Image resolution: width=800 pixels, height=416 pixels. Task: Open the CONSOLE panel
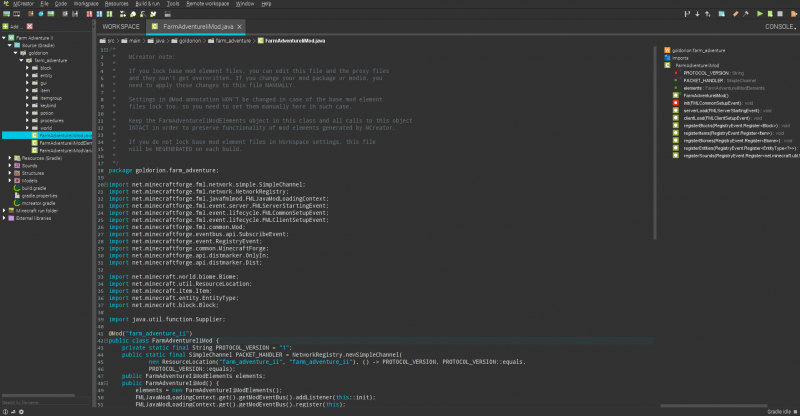coord(779,27)
